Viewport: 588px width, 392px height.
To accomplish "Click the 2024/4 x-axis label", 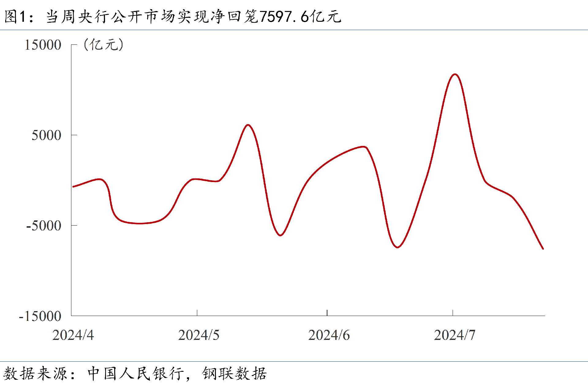I will point(73,335).
